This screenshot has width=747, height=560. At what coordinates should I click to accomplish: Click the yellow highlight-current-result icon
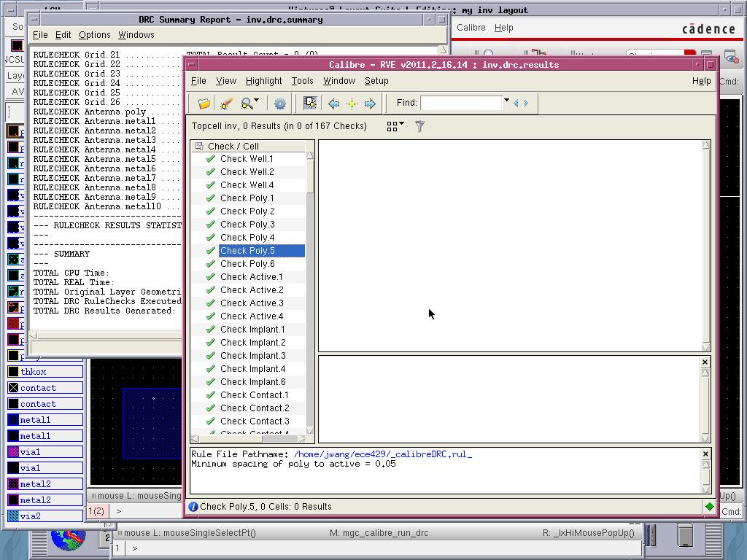click(352, 104)
